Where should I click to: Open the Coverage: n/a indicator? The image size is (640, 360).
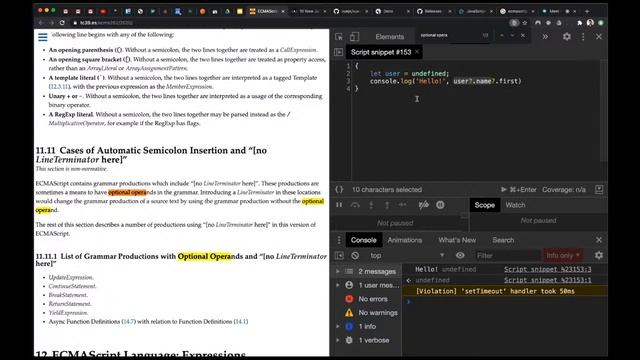click(x=564, y=189)
